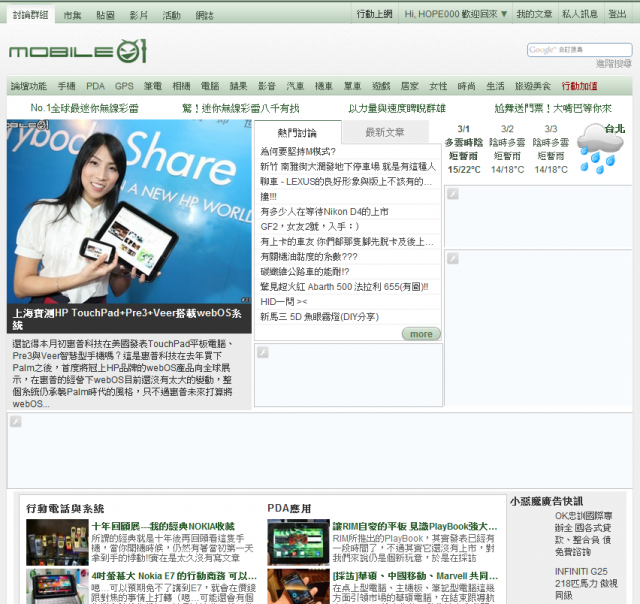640x604 pixels.
Task: Select the PDA category in nav bar
Action: pyautogui.click(x=96, y=86)
